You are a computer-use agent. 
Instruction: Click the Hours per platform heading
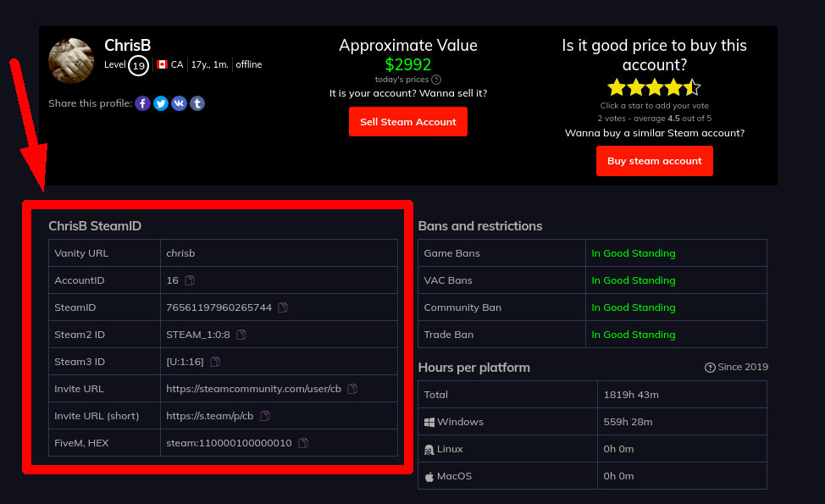473,368
